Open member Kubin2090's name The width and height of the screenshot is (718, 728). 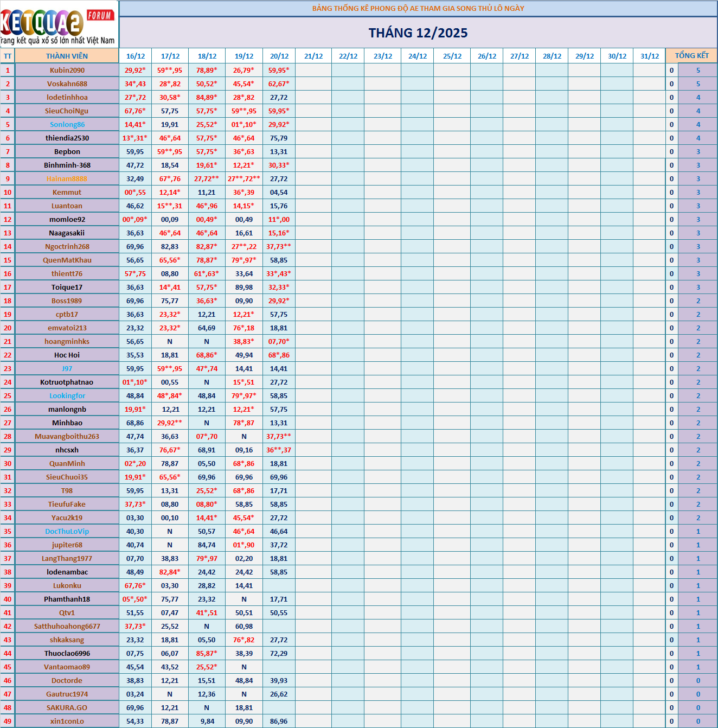[x=67, y=70]
